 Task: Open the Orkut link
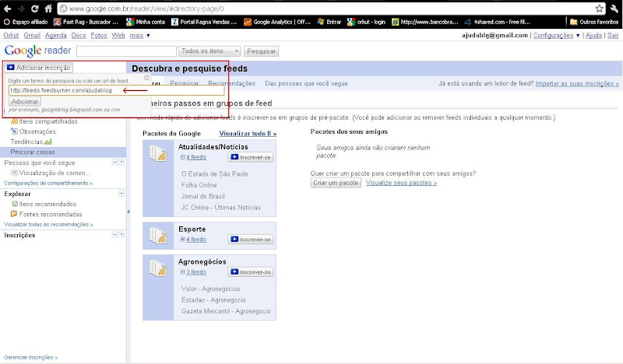(x=11, y=35)
